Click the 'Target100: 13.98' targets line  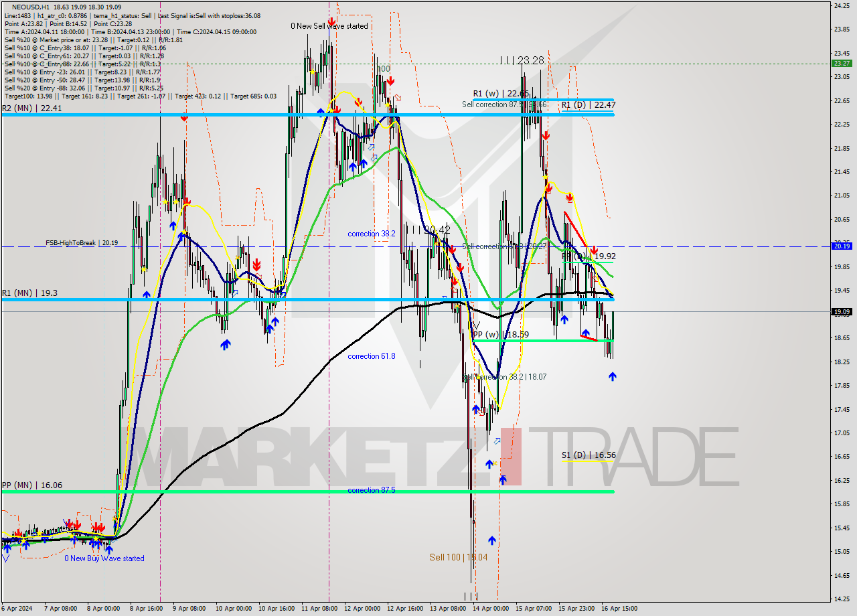tap(140, 96)
